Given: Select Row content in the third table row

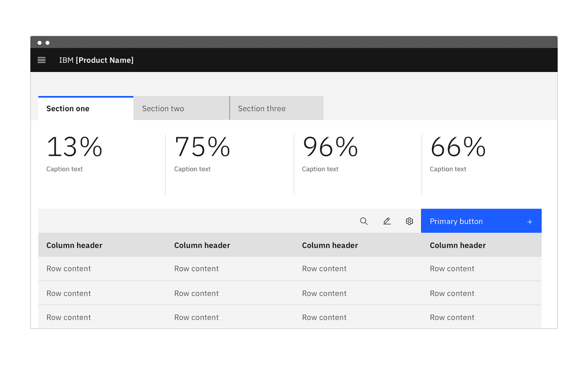Looking at the screenshot, I should coord(68,317).
